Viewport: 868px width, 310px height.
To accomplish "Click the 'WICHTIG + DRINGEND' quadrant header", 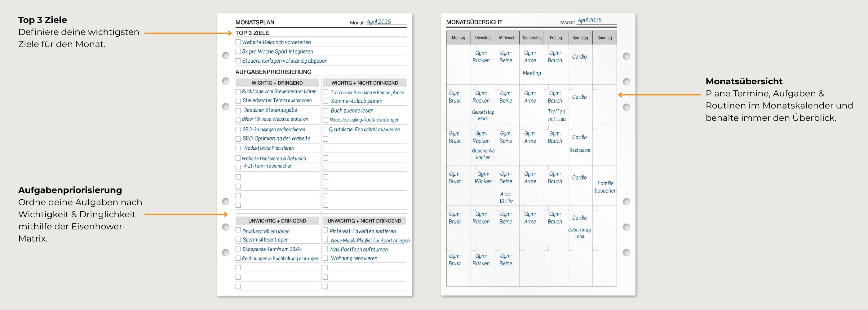I will click(x=277, y=83).
